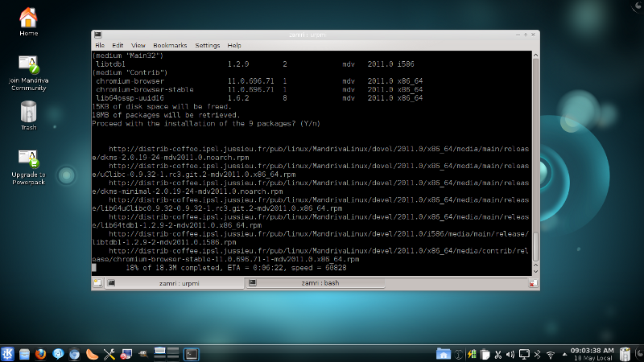Click the terminal scrollbar down arrow
The width and height of the screenshot is (644, 362).
(535, 272)
